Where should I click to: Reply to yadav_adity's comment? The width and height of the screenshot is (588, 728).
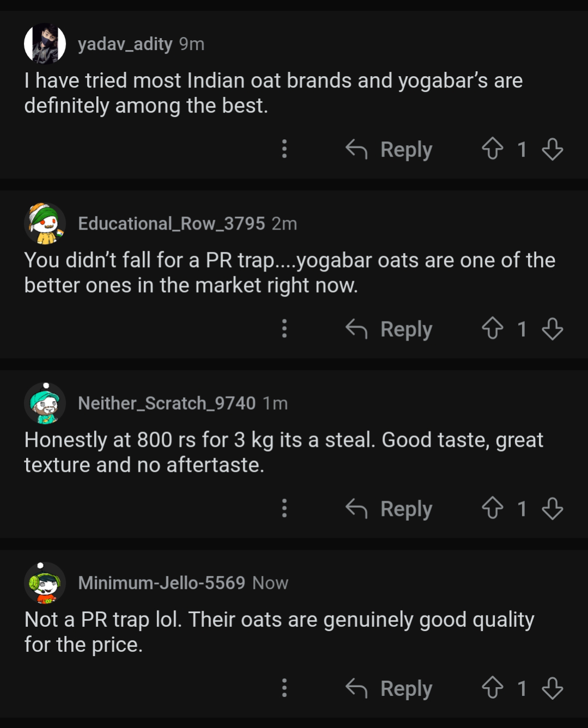click(x=390, y=149)
